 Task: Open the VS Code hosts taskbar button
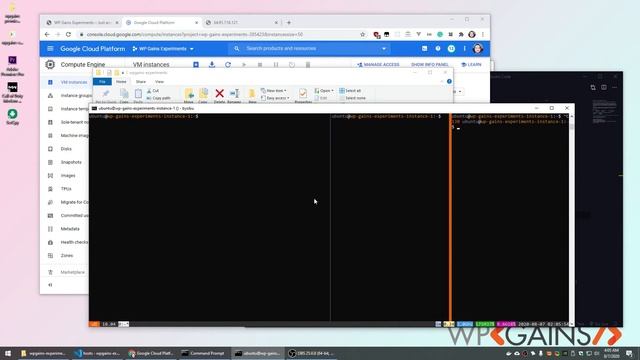pyautogui.click(x=98, y=353)
